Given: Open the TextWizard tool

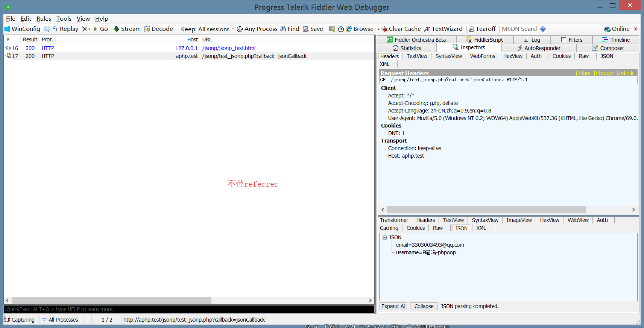Looking at the screenshot, I should [x=444, y=29].
